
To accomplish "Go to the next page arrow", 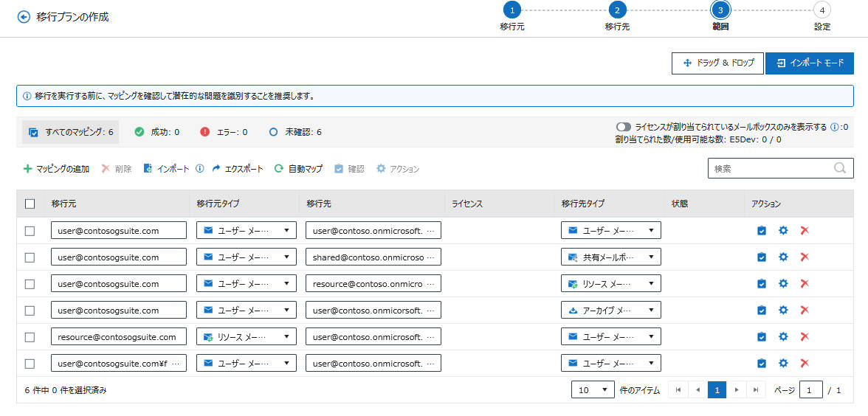I will pyautogui.click(x=737, y=390).
